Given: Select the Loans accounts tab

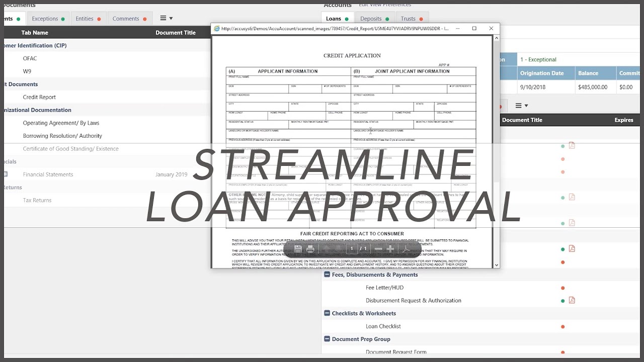Looking at the screenshot, I should click(337, 19).
